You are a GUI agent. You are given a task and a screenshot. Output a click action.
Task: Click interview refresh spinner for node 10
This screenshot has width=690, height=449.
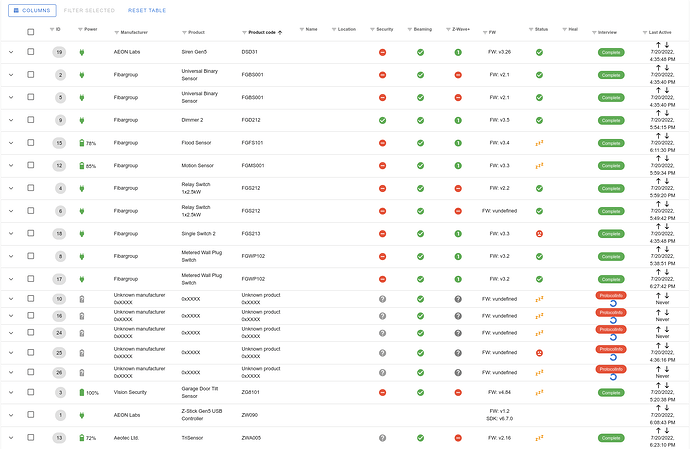(613, 303)
